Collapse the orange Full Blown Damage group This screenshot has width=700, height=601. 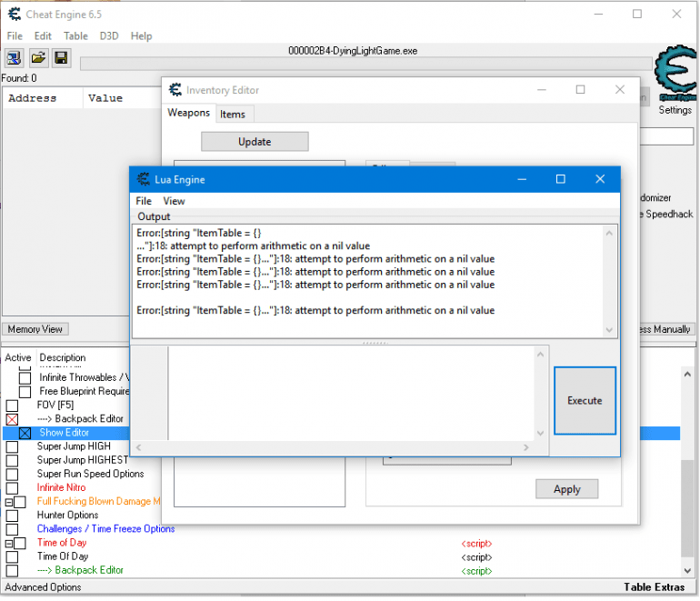click(x=8, y=502)
